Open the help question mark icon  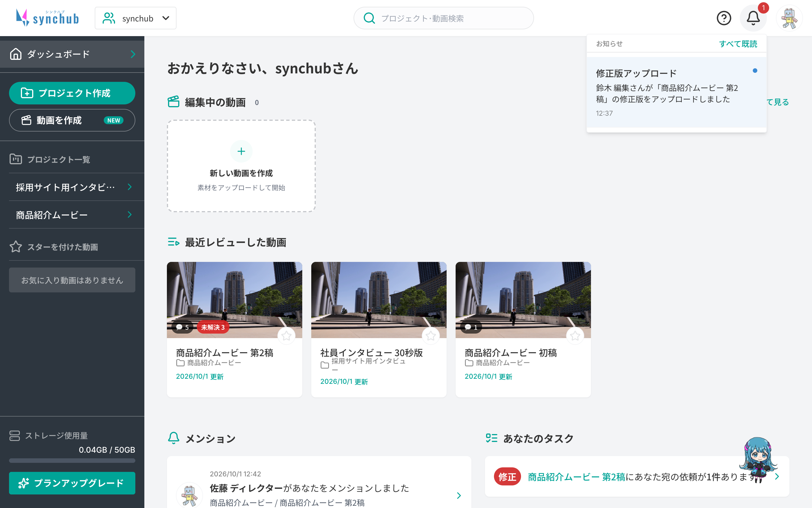[724, 18]
